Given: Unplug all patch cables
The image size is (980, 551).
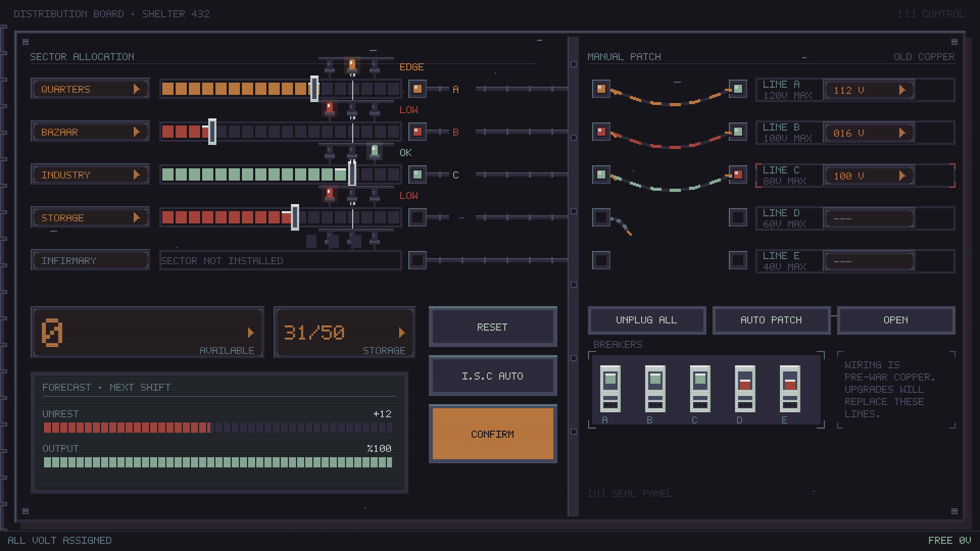Looking at the screenshot, I should (647, 320).
